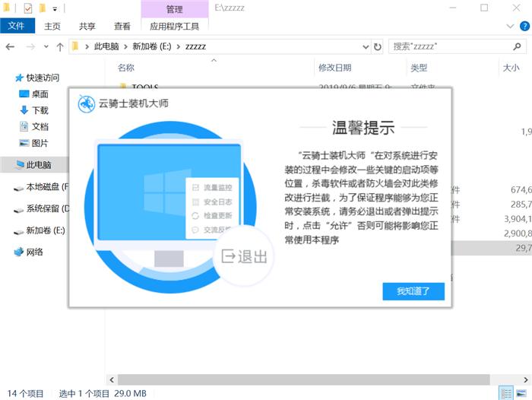Sort by 修改日期 column header
The height and width of the screenshot is (400, 532).
[334, 68]
